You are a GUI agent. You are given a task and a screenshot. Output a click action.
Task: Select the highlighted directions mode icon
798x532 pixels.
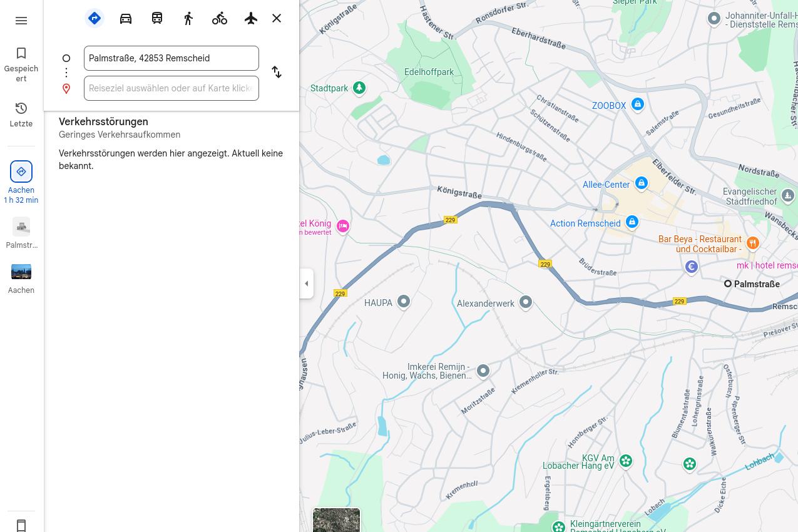tap(95, 18)
